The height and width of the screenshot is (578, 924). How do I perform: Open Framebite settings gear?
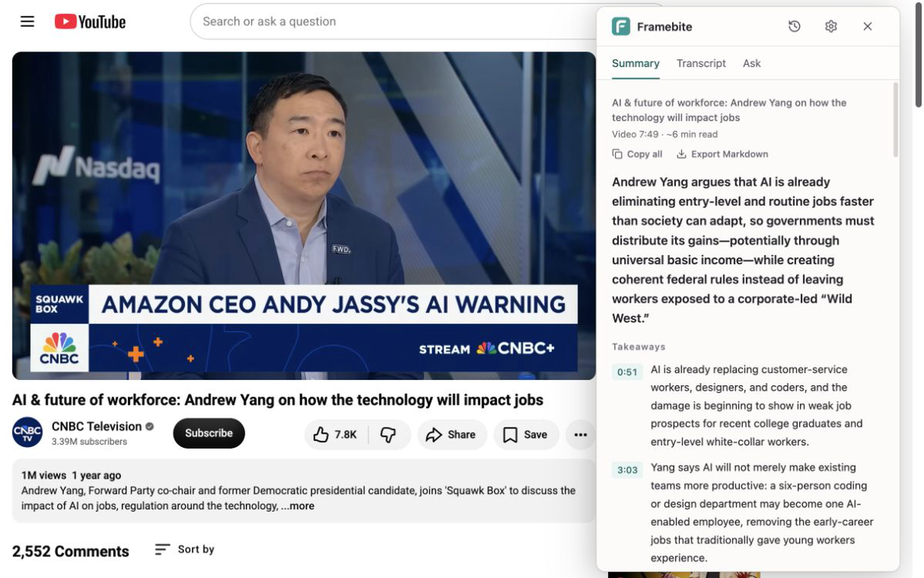point(831,27)
